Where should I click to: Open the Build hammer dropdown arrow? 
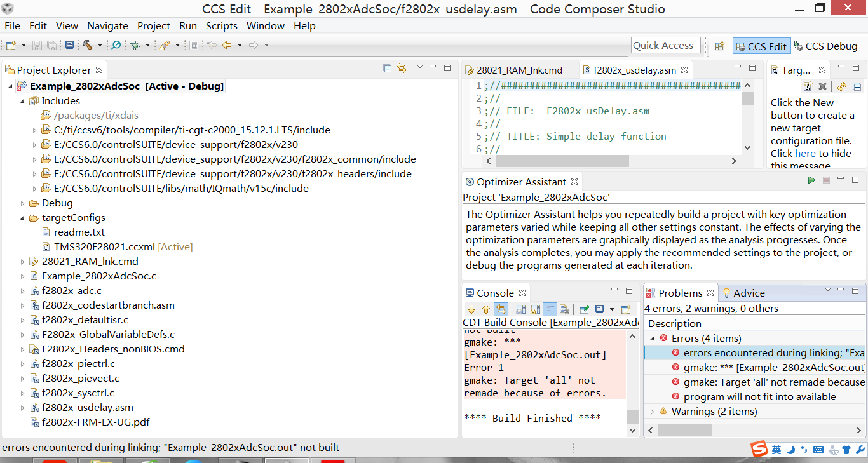(100, 45)
